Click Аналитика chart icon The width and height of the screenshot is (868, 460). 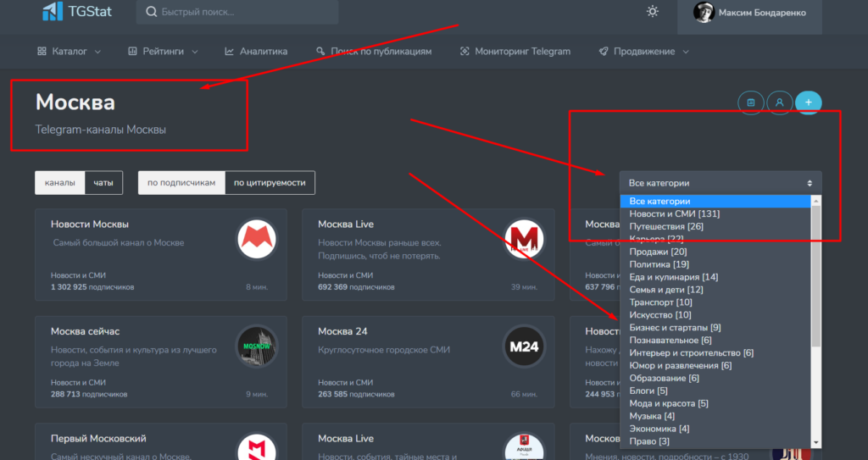[229, 52]
